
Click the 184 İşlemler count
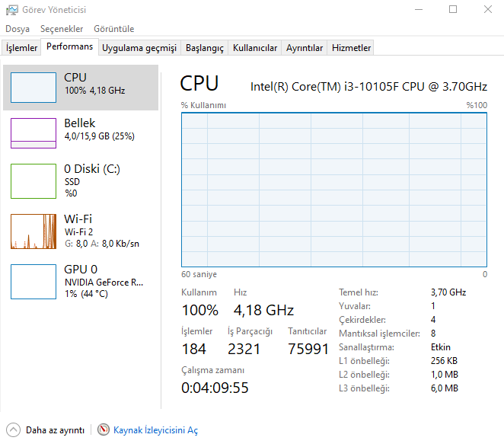[194, 350]
